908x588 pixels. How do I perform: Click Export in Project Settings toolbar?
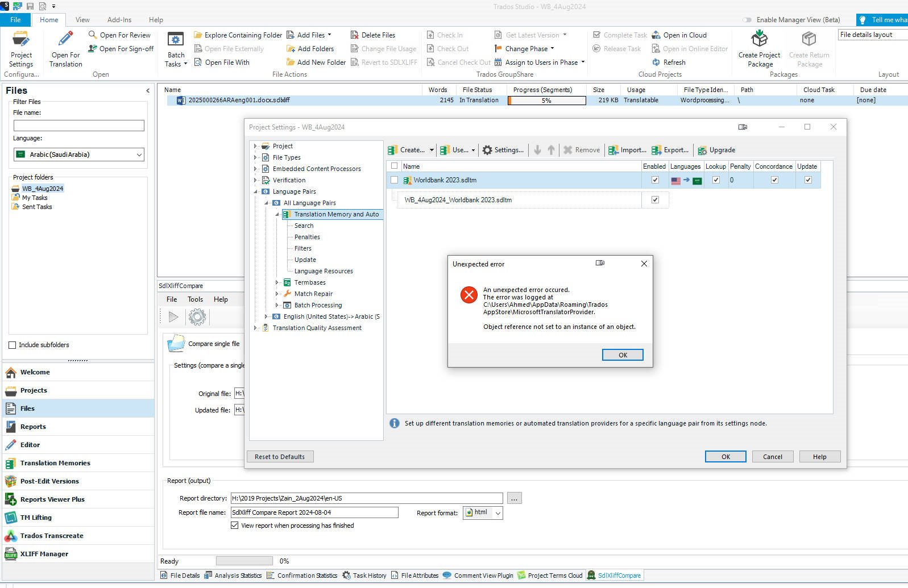pyautogui.click(x=670, y=150)
